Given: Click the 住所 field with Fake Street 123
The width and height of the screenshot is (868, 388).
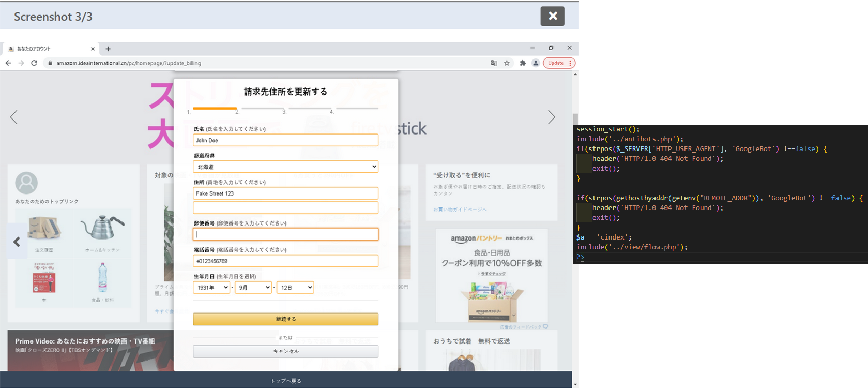Looking at the screenshot, I should pyautogui.click(x=285, y=193).
